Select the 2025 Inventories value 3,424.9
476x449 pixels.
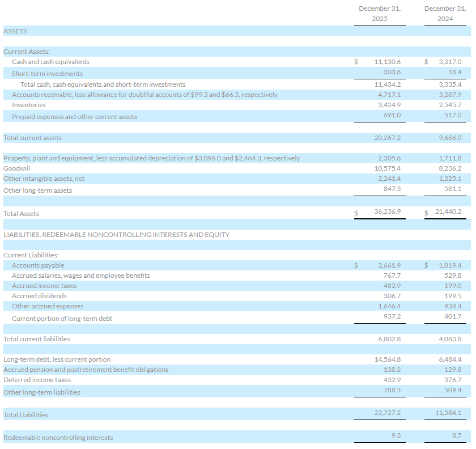tap(389, 105)
